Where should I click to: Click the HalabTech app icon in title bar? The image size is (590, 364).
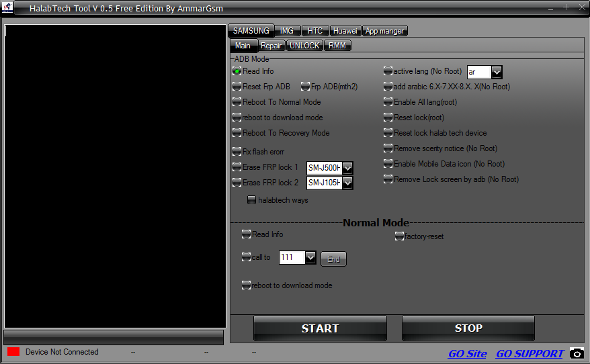pyautogui.click(x=7, y=7)
